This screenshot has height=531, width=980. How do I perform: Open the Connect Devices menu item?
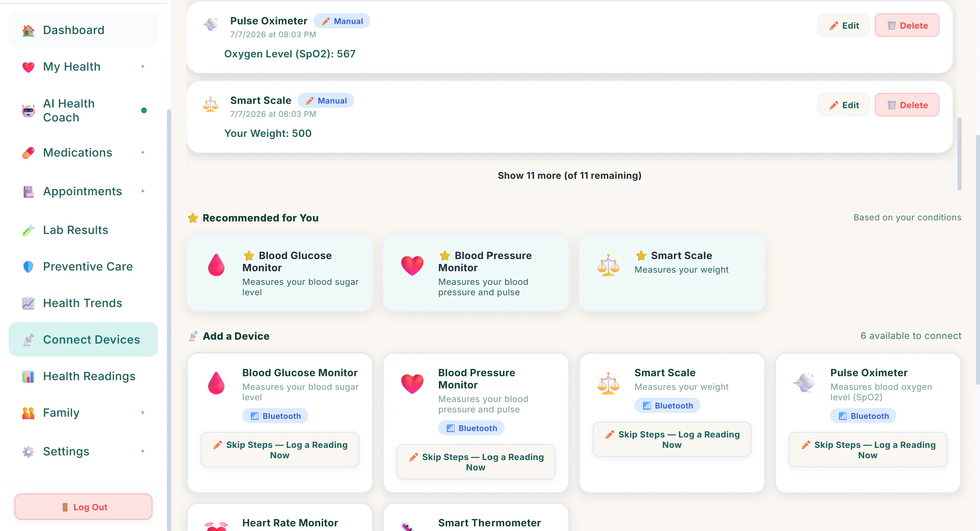tap(83, 340)
